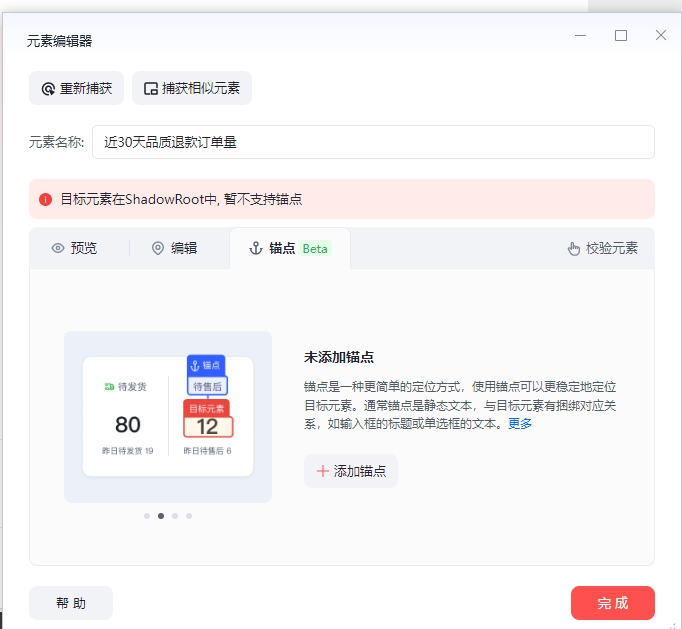Select the third carousel dot
The width and height of the screenshot is (682, 629).
point(175,516)
